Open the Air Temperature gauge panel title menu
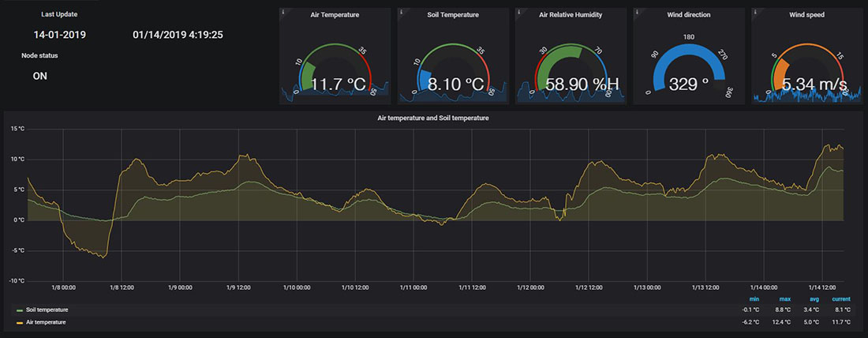The height and width of the screenshot is (338, 868). [335, 15]
